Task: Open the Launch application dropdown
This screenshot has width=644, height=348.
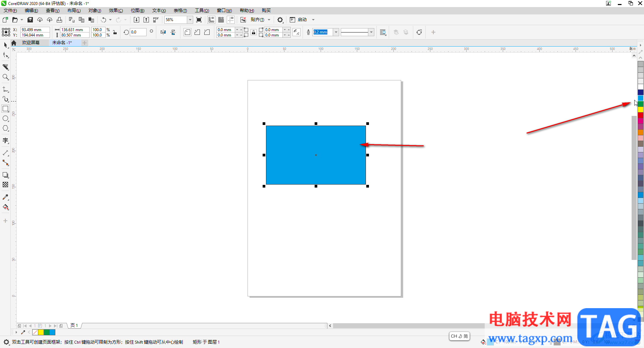Action: click(313, 20)
